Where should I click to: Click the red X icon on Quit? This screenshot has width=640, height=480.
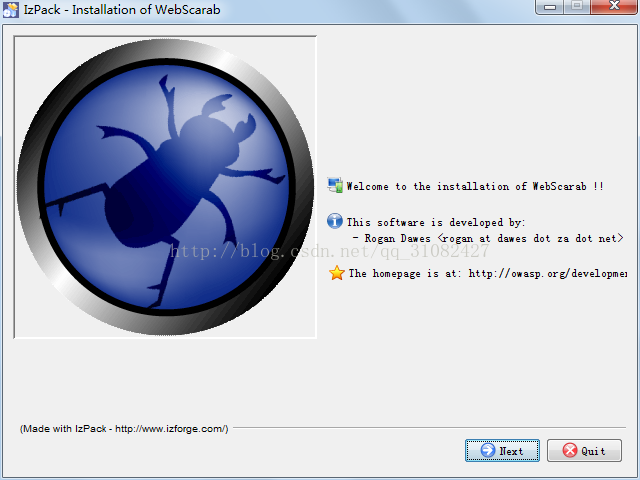pyautogui.click(x=570, y=450)
